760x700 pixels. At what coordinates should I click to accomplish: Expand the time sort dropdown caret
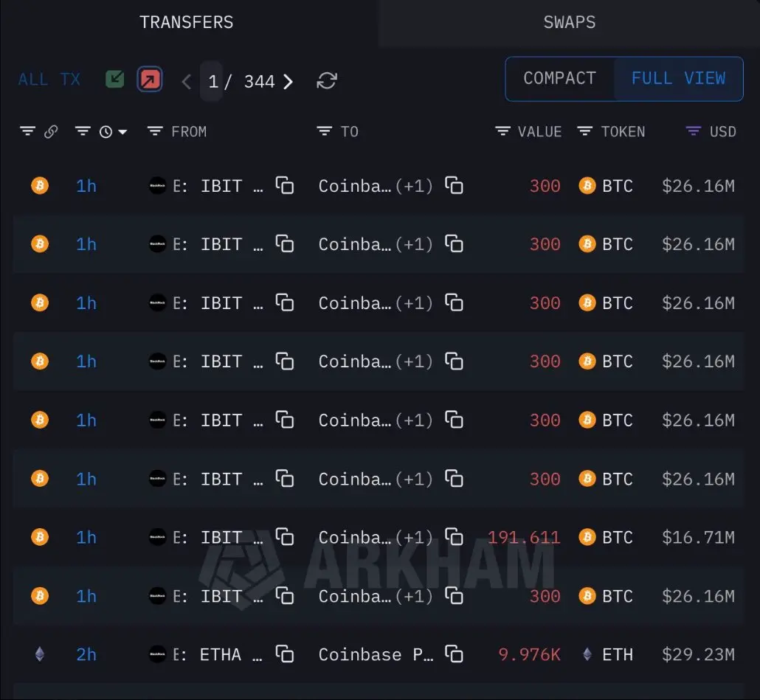[122, 132]
